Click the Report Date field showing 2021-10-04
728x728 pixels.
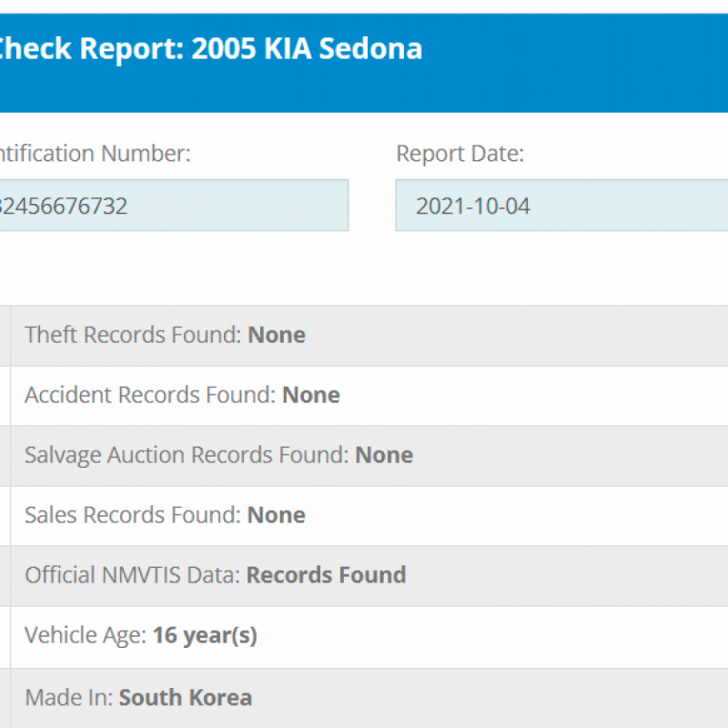[x=561, y=206]
